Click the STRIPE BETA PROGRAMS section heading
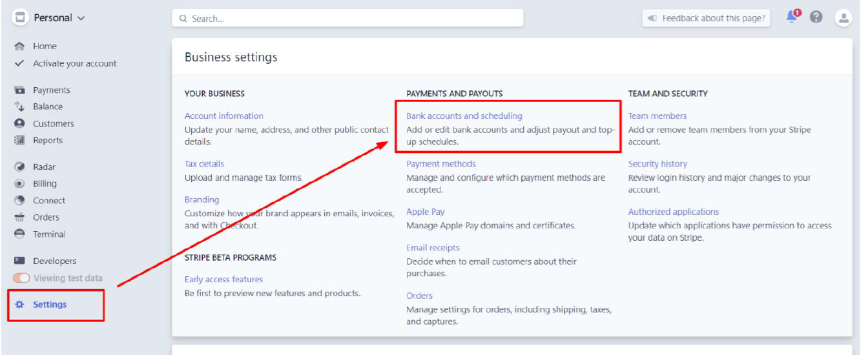The image size is (868, 355). (x=231, y=258)
